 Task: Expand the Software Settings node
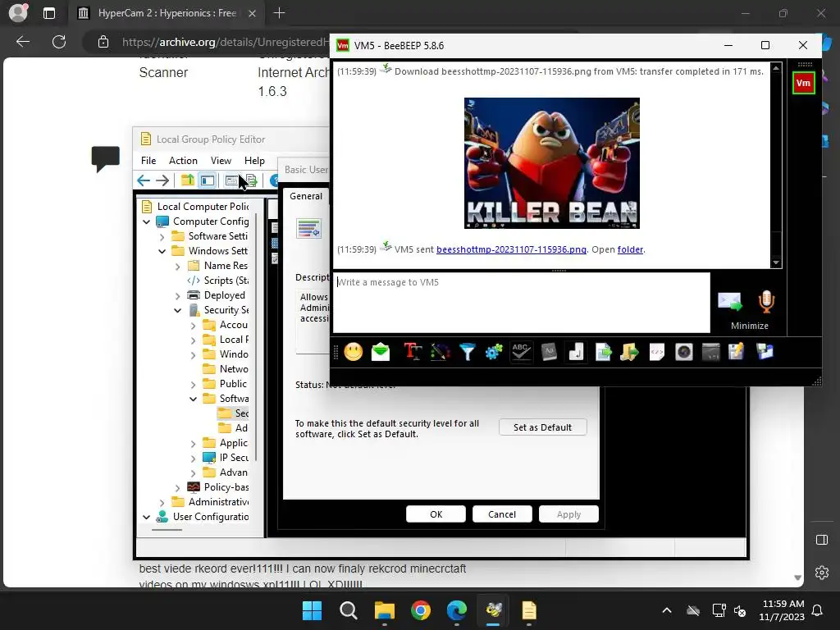pos(162,236)
